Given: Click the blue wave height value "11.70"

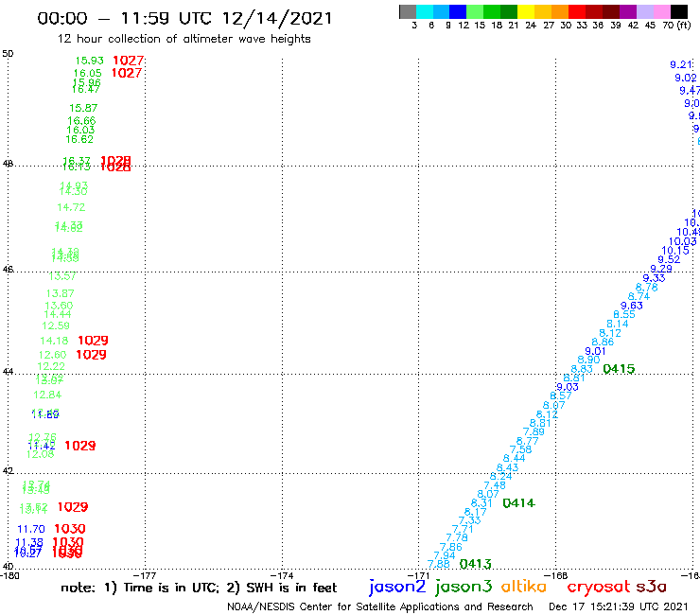Looking at the screenshot, I should [31, 529].
